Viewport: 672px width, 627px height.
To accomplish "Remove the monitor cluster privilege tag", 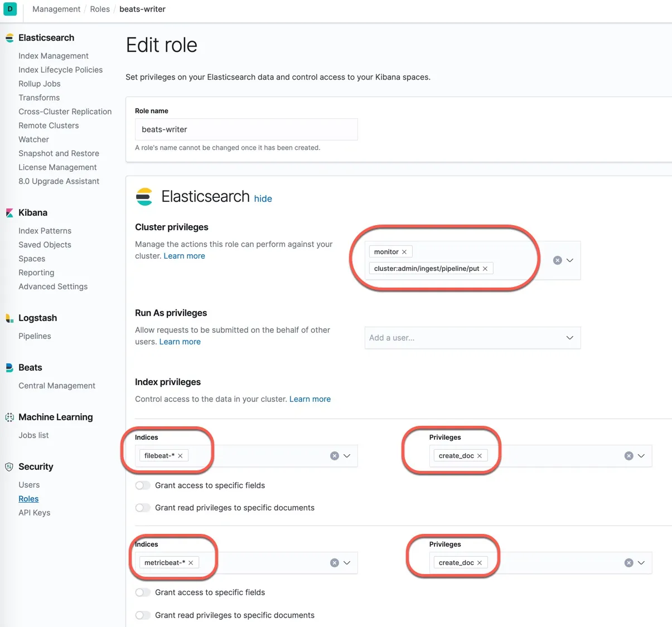I will [404, 252].
